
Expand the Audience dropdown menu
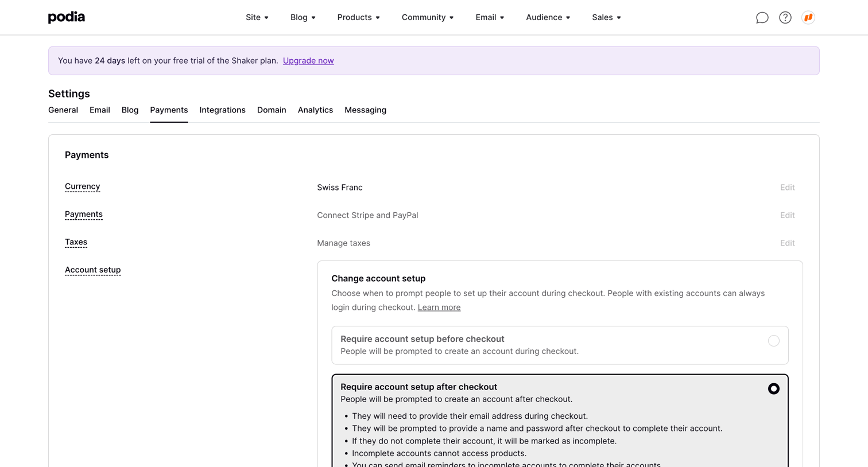pyautogui.click(x=548, y=17)
